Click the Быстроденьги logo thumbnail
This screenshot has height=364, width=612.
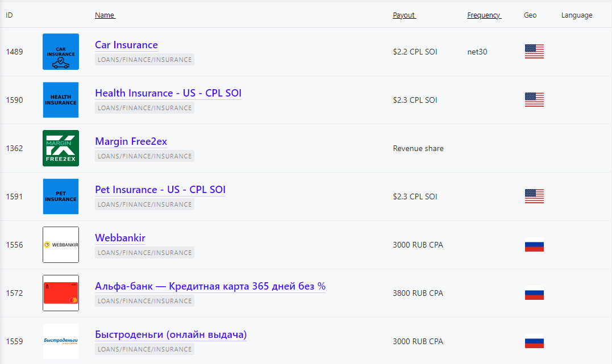pos(60,341)
